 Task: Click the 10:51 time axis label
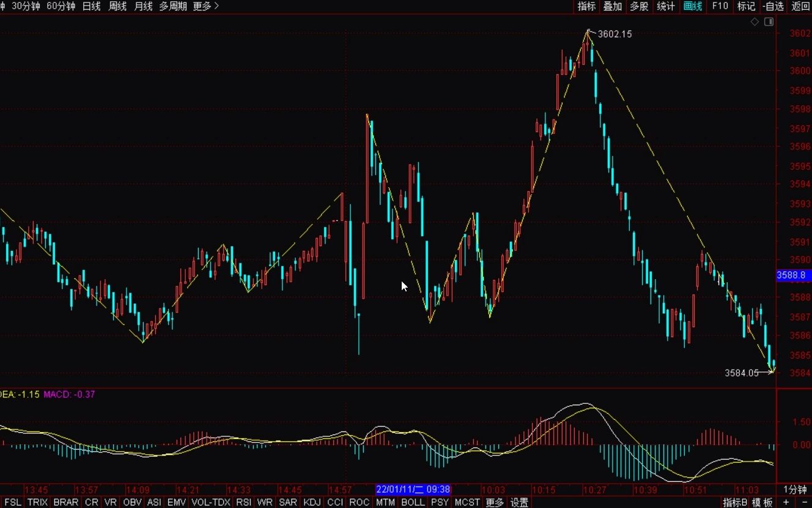696,490
